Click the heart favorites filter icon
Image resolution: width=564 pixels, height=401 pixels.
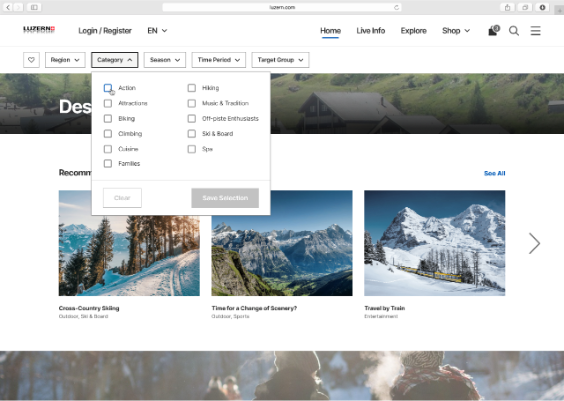click(31, 60)
